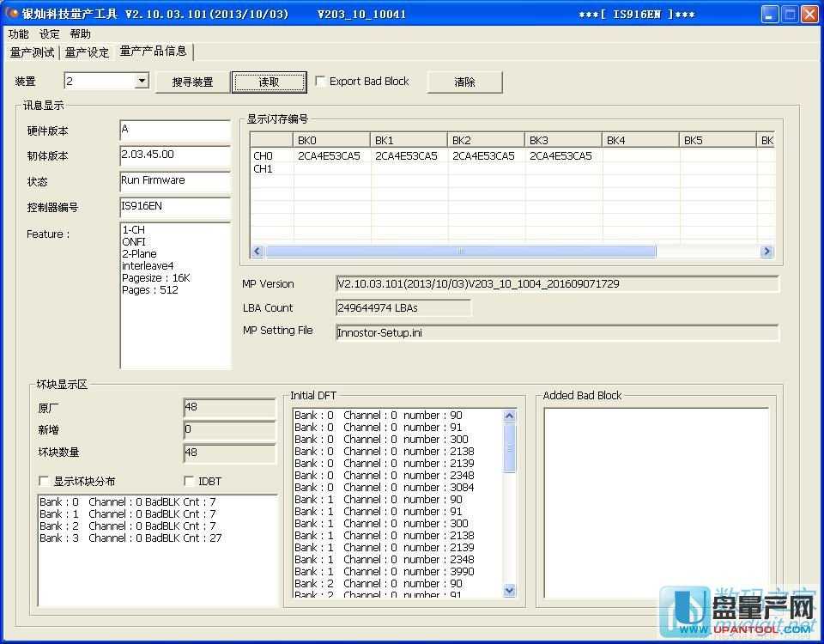Switch to the 量产测试 tab

32,52
